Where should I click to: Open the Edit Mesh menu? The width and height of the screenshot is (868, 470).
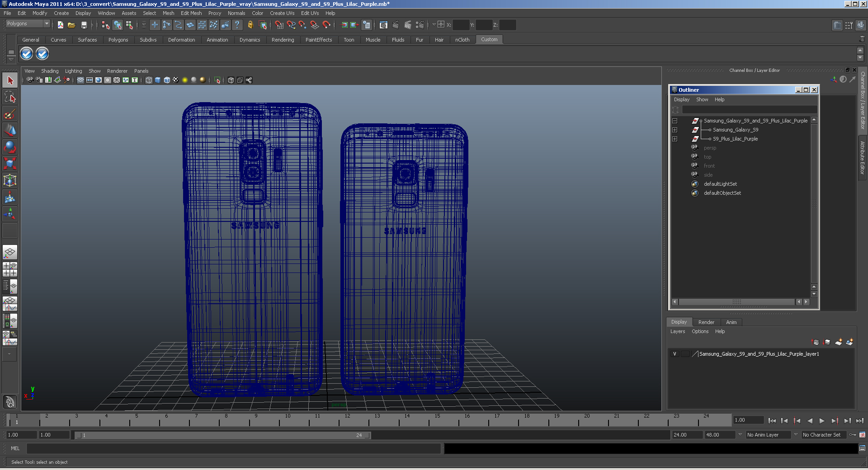pos(191,13)
